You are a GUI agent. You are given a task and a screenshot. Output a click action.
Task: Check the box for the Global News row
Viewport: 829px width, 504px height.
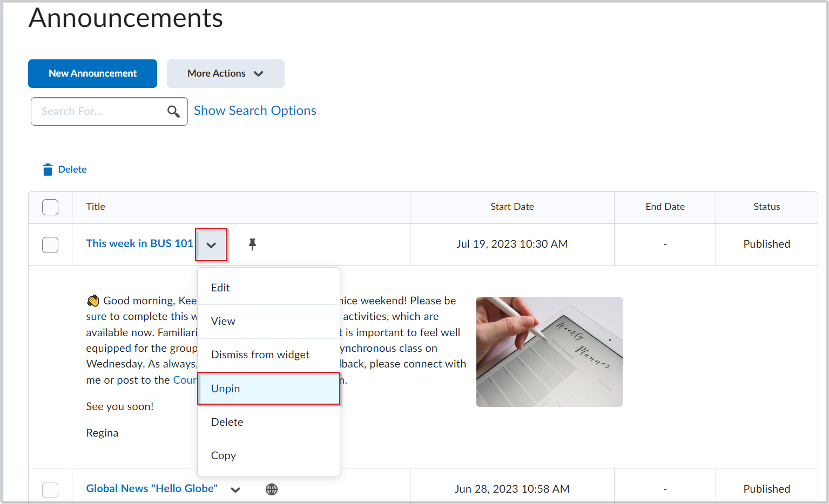coord(50,489)
